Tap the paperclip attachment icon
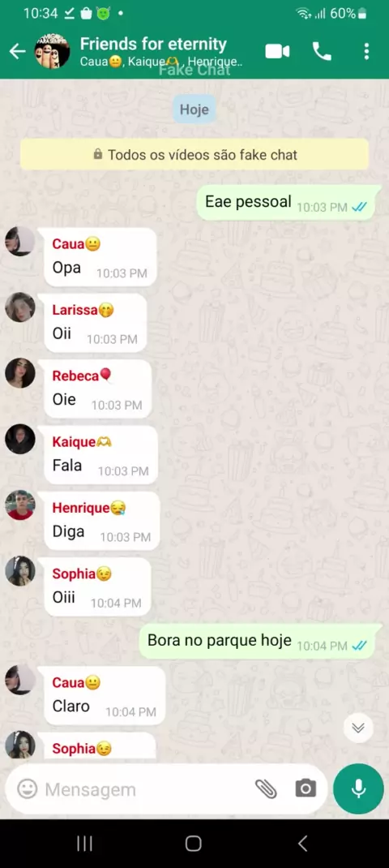The height and width of the screenshot is (868, 389). click(266, 789)
